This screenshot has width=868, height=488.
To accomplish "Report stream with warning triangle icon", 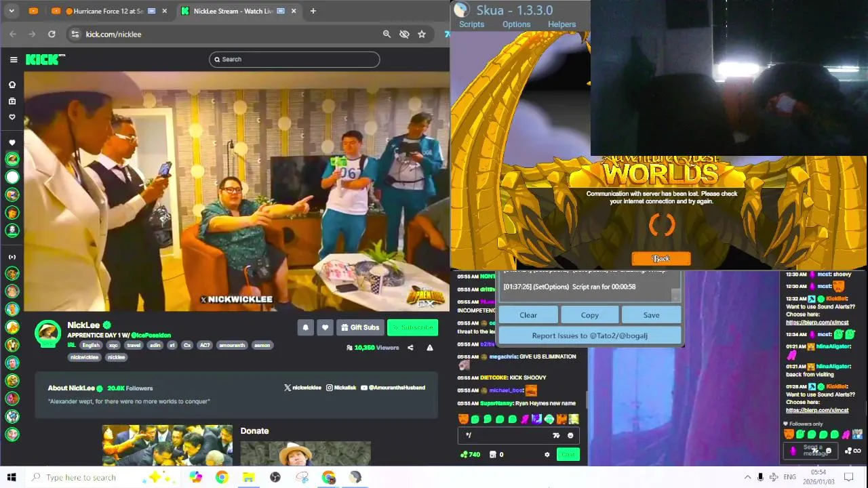I will point(429,348).
